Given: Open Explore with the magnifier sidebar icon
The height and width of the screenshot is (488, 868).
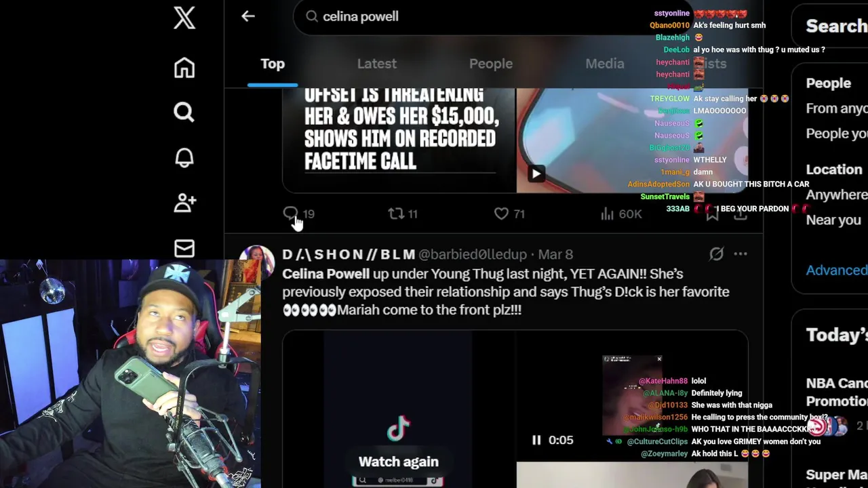Looking at the screenshot, I should (x=184, y=113).
